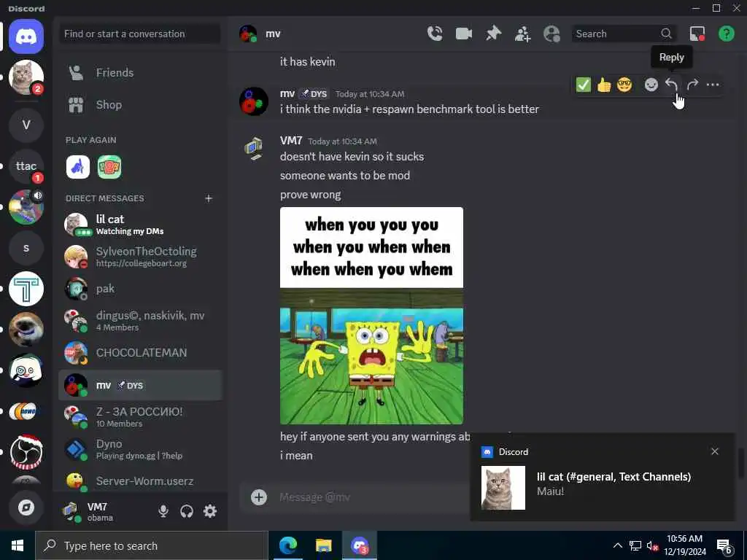Open Dyno bot direct message
This screenshot has width=747, height=560.
pyautogui.click(x=140, y=449)
